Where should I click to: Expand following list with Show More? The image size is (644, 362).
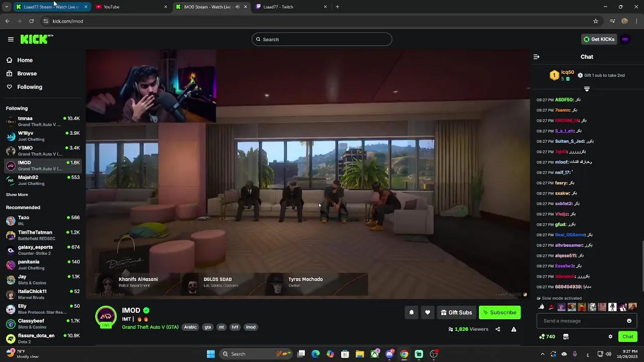click(17, 195)
